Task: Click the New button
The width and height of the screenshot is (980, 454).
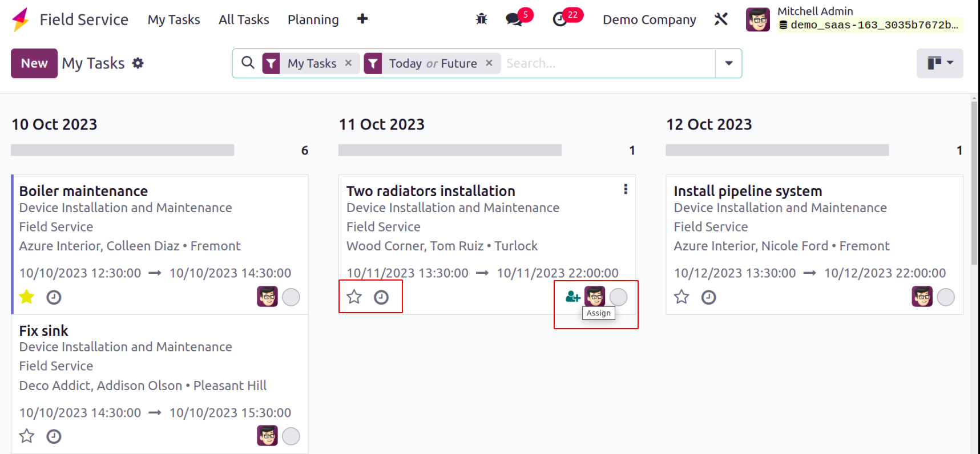Action: [34, 63]
